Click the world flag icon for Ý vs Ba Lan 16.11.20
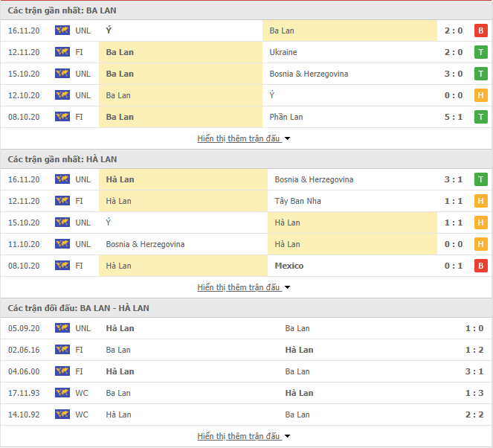The height and width of the screenshot is (448, 493). pos(62,31)
